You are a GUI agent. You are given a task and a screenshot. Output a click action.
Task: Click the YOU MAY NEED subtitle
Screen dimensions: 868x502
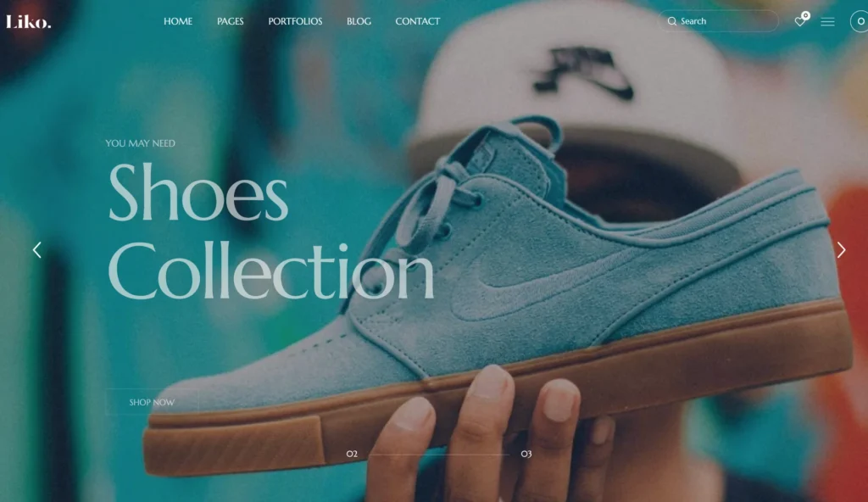(140, 143)
